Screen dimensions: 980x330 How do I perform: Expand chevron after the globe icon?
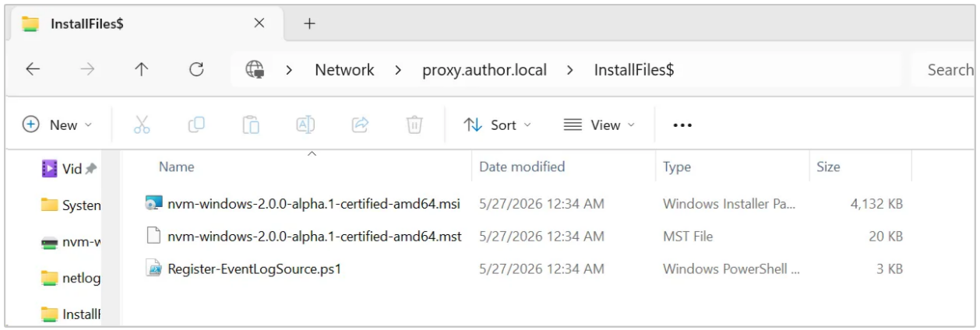pyautogui.click(x=289, y=71)
